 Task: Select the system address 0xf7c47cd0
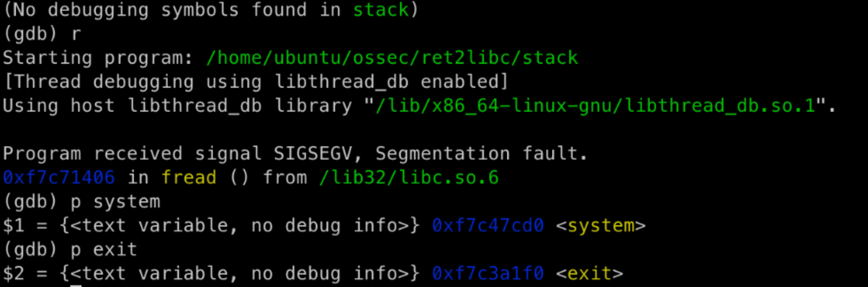pos(488,226)
